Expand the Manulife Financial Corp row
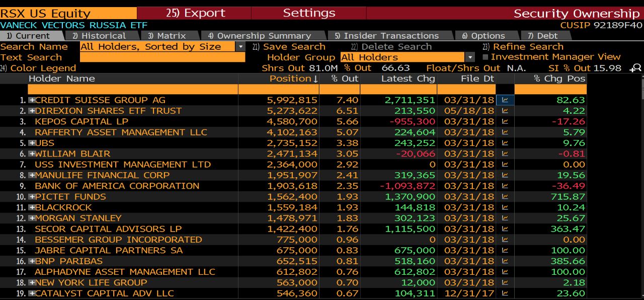The width and height of the screenshot is (644, 300). point(32,175)
